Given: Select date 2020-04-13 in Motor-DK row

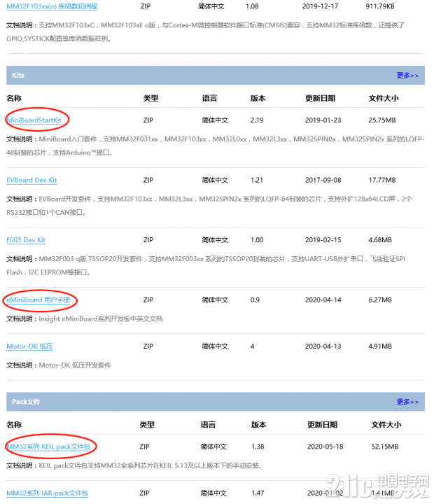Looking at the screenshot, I should tap(323, 346).
